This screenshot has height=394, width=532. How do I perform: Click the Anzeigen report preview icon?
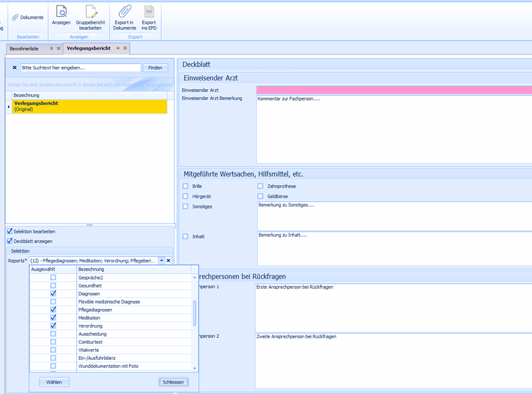[61, 12]
